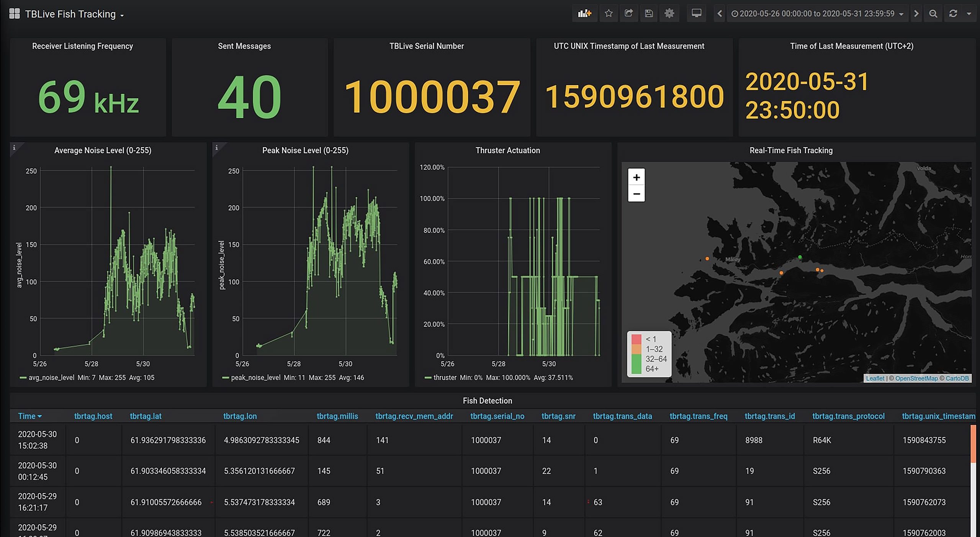This screenshot has width=980, height=537.
Task: Sort table by tbrtag.trans_id column
Action: pos(769,416)
